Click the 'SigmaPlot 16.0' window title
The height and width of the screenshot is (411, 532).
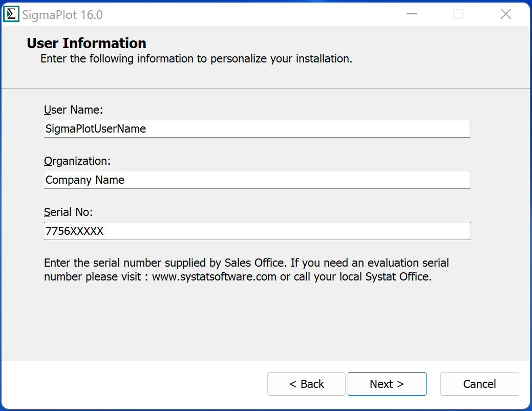(62, 15)
